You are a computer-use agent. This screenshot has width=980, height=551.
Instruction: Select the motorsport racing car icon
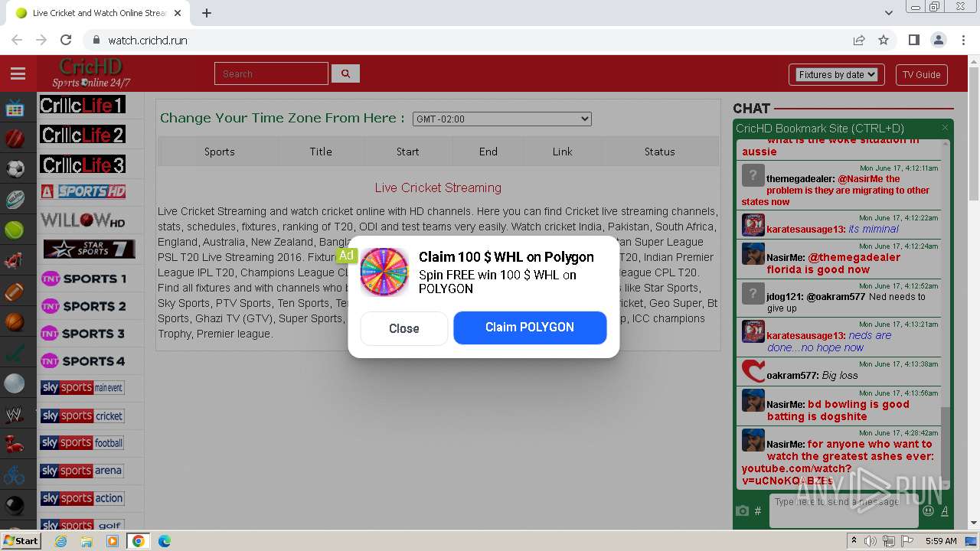tap(15, 261)
